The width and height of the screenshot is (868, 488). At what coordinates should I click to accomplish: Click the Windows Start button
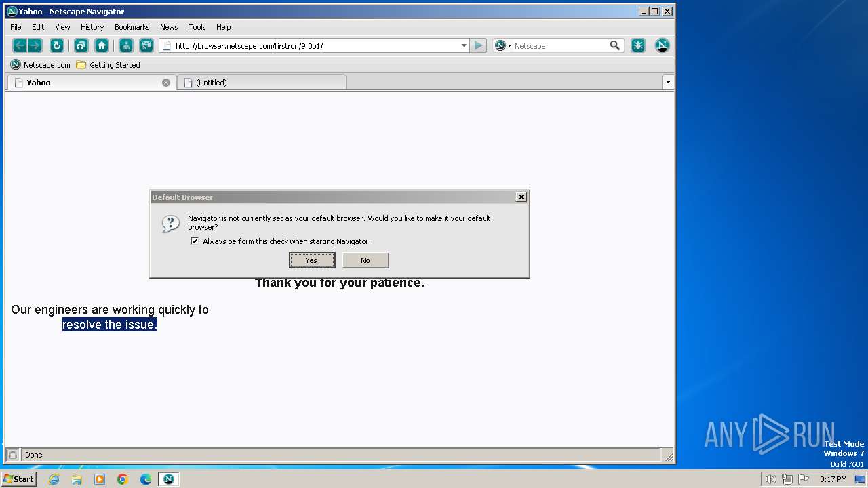pyautogui.click(x=18, y=479)
